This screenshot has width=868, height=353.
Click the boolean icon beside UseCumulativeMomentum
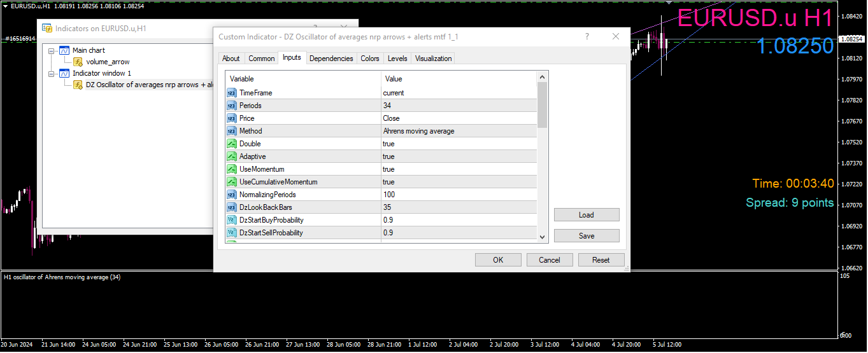(232, 182)
